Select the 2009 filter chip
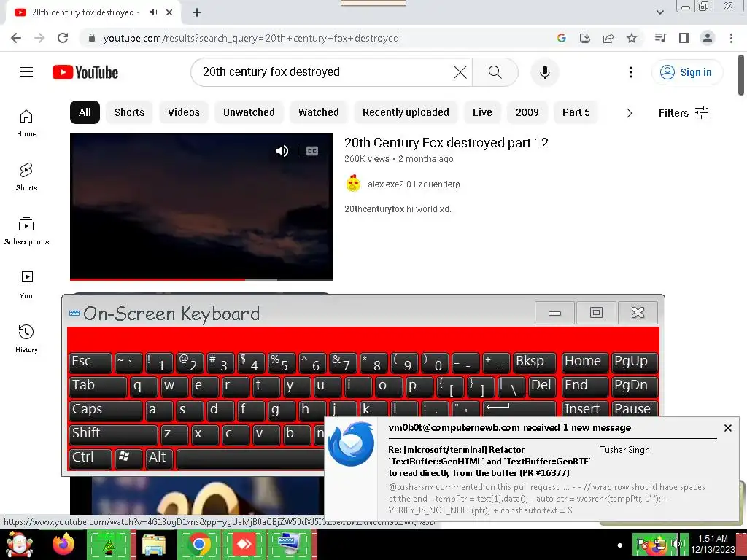Image resolution: width=747 pixels, height=560 pixels. [527, 112]
